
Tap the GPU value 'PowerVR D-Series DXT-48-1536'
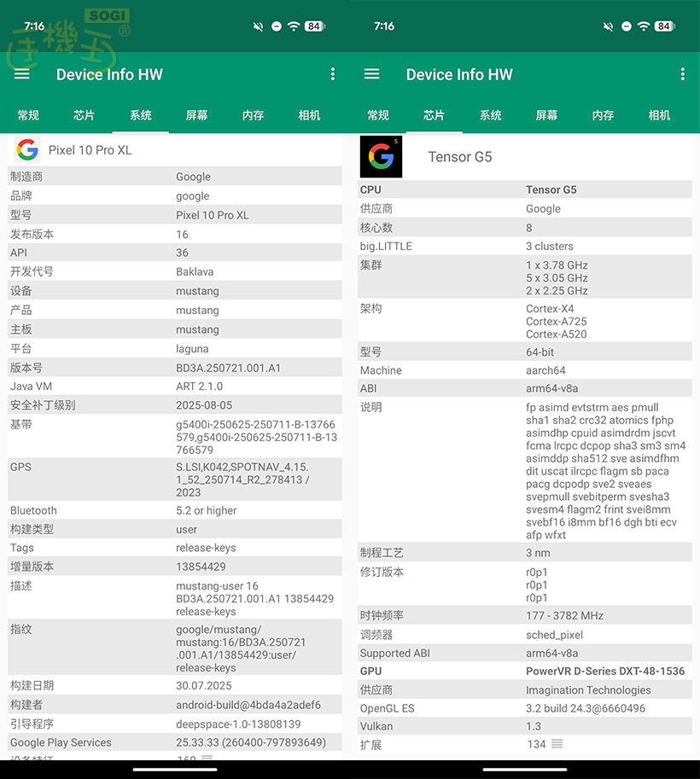[x=605, y=671]
